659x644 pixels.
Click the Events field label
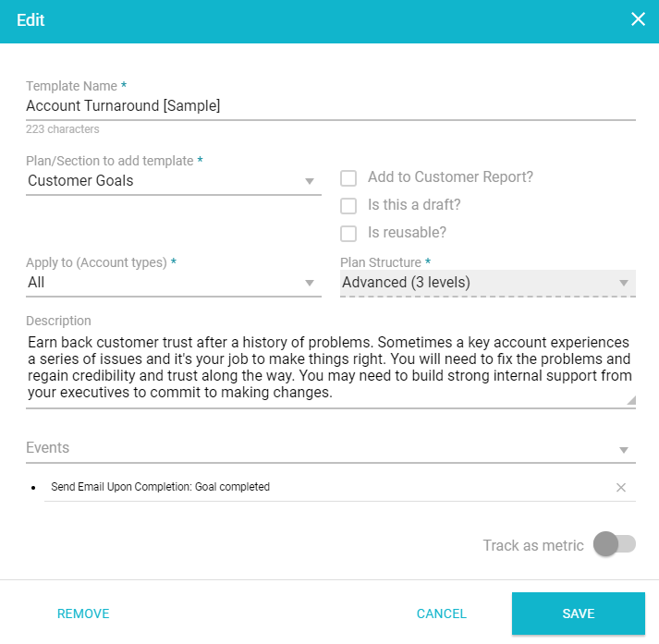tap(48, 448)
